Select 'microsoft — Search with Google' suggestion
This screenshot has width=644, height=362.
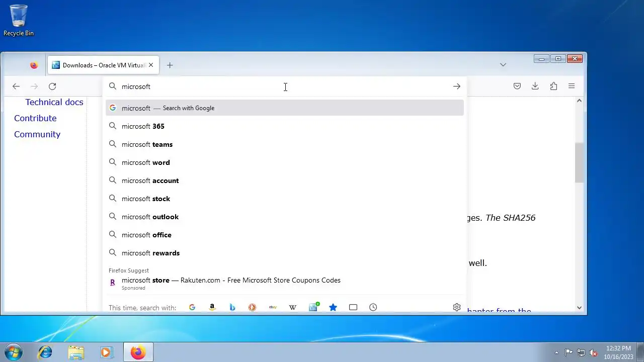285,108
